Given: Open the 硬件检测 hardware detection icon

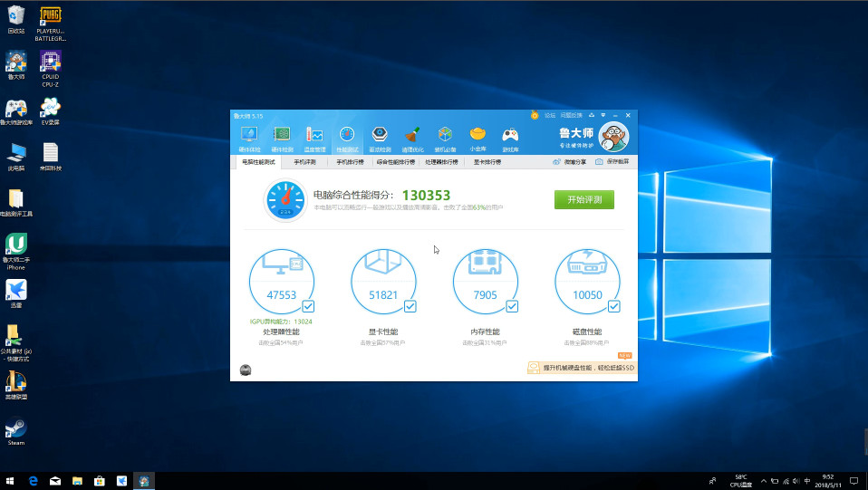Looking at the screenshot, I should click(x=282, y=139).
